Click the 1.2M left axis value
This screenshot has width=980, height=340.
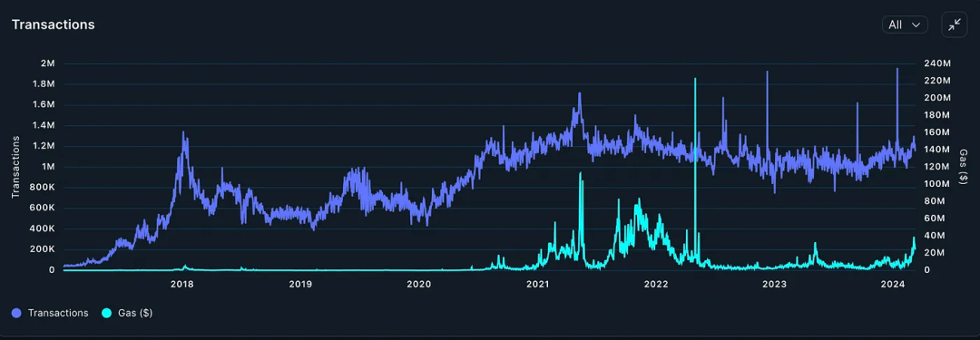point(43,146)
